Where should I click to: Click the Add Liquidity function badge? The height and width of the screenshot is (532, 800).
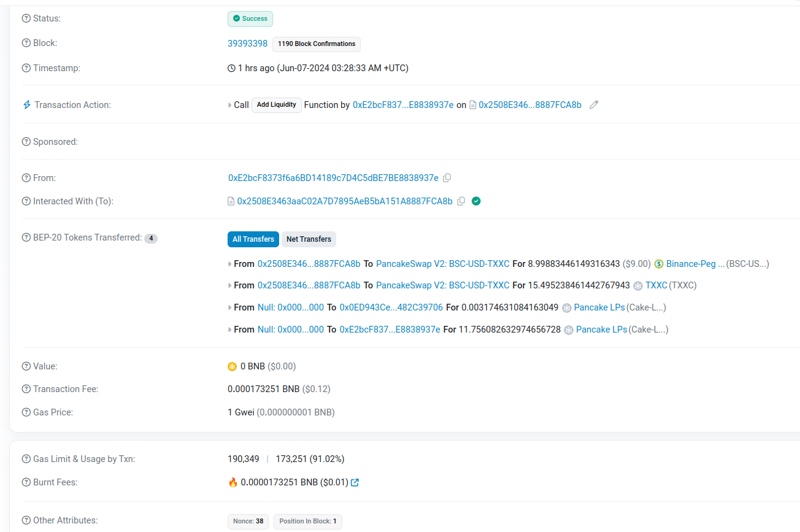[277, 105]
